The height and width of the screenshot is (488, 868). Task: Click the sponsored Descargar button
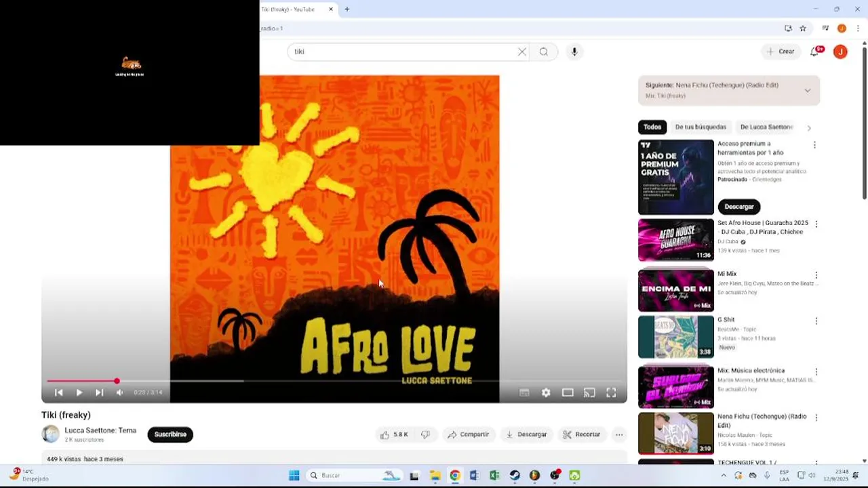click(739, 207)
